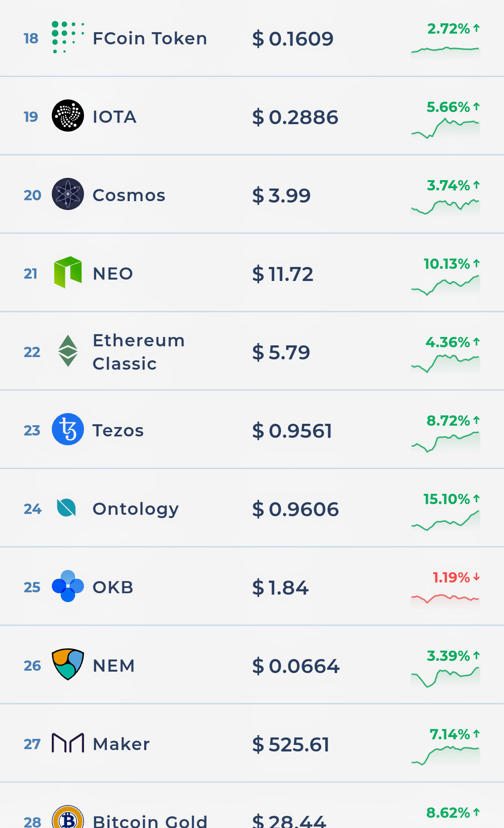
Task: Tap the Ontology coin icon
Action: click(66, 508)
